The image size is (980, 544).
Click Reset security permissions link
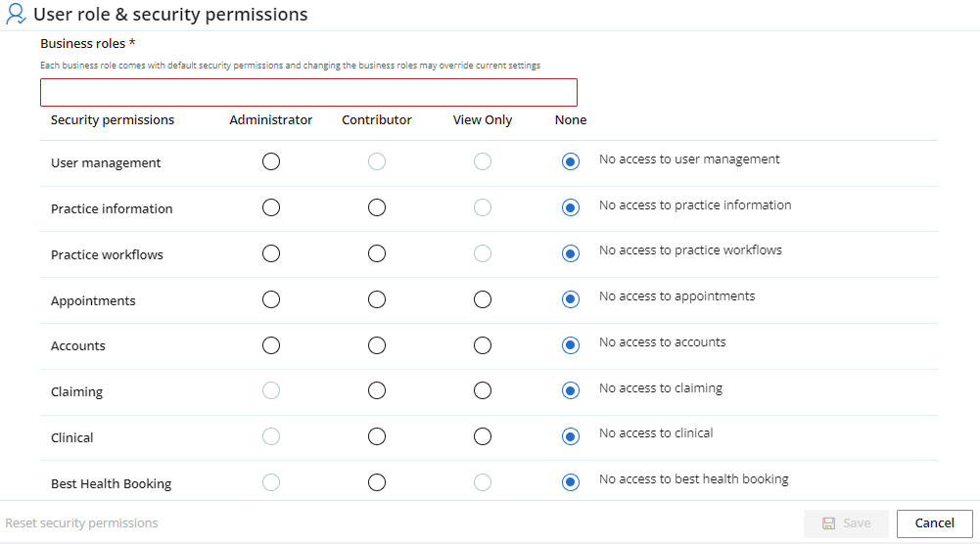[x=81, y=523]
